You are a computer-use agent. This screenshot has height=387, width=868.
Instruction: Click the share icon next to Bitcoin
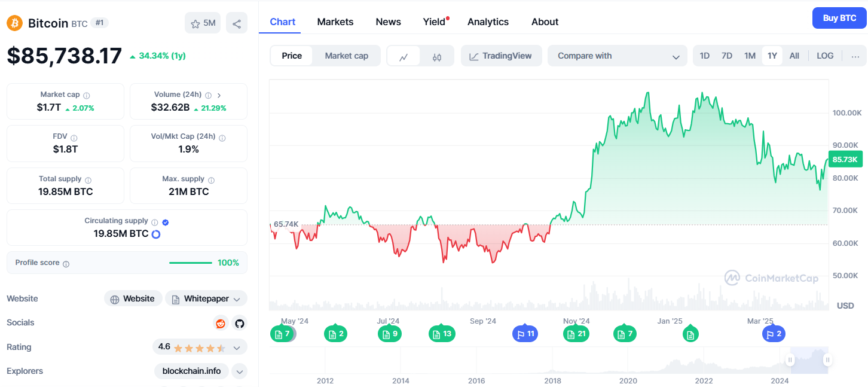click(237, 23)
